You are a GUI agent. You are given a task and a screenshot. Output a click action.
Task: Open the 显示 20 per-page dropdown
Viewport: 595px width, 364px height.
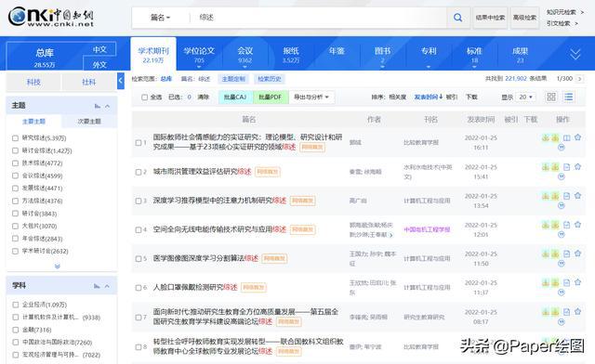pyautogui.click(x=525, y=97)
